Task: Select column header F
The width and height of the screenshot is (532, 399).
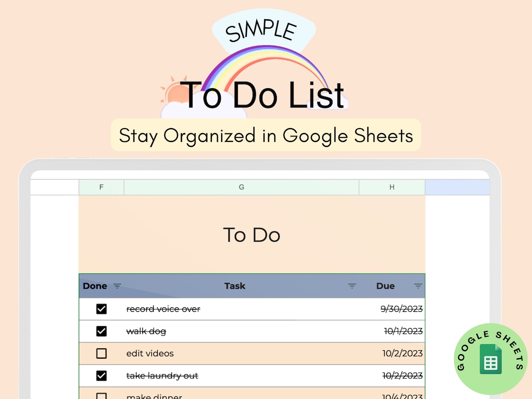Action: 101,187
